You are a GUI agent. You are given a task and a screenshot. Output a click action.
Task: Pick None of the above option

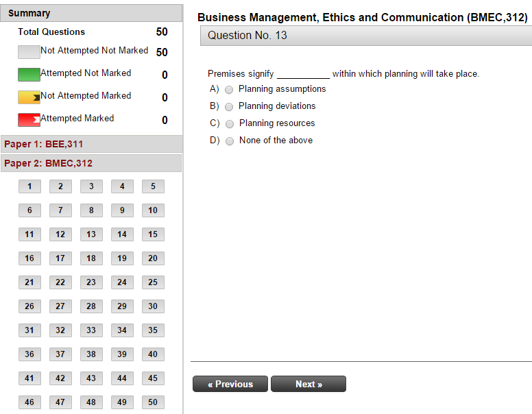tap(229, 141)
